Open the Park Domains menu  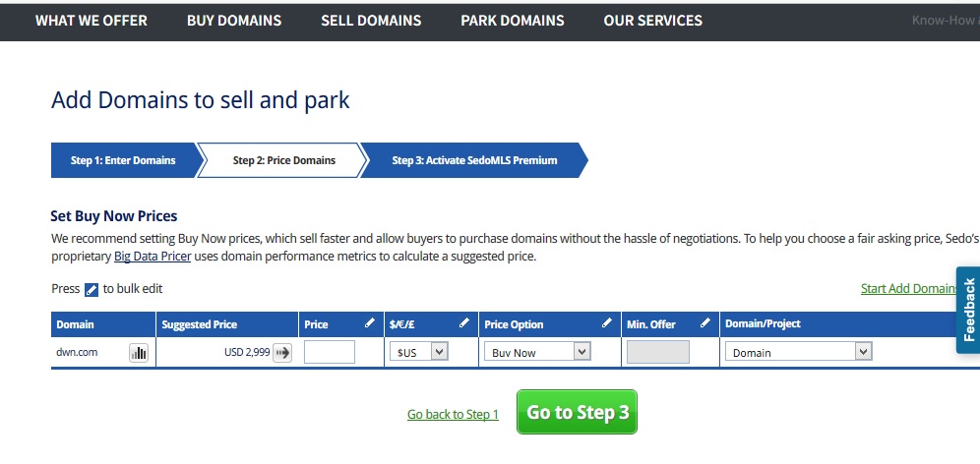[513, 21]
